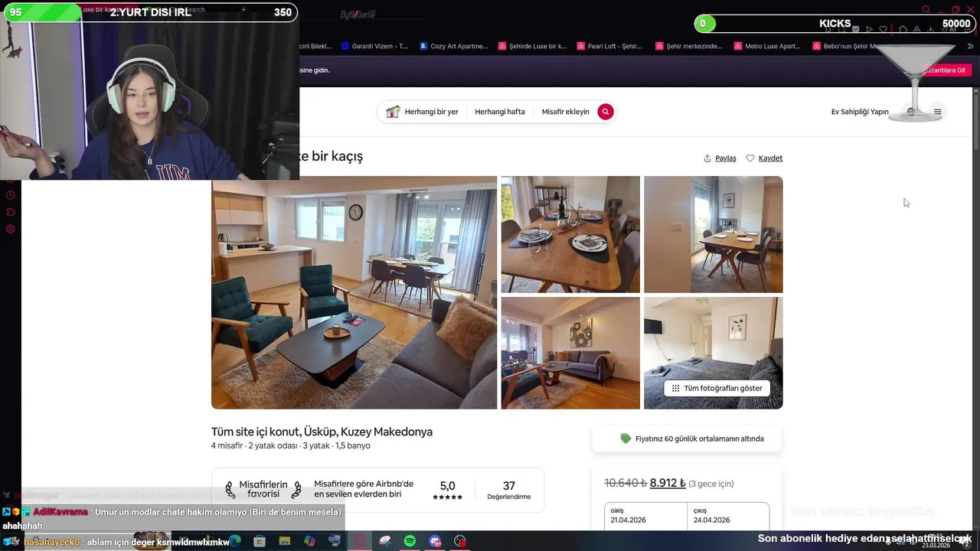980x551 pixels.
Task: Save listing with the Kaydet heart
Action: point(764,158)
